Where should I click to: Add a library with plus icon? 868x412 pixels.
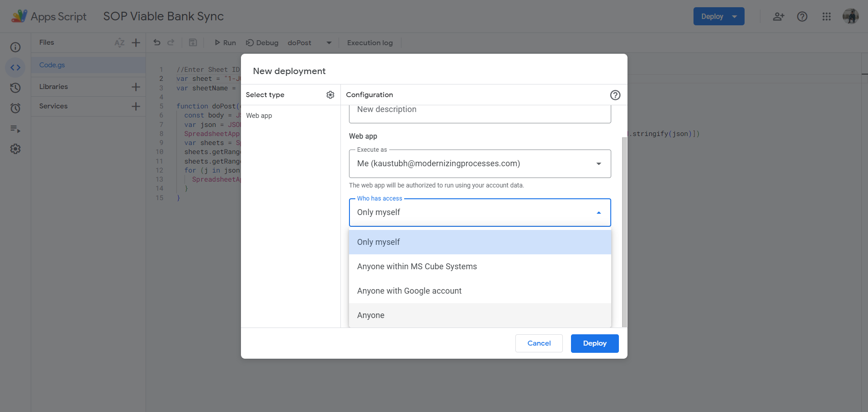[136, 87]
